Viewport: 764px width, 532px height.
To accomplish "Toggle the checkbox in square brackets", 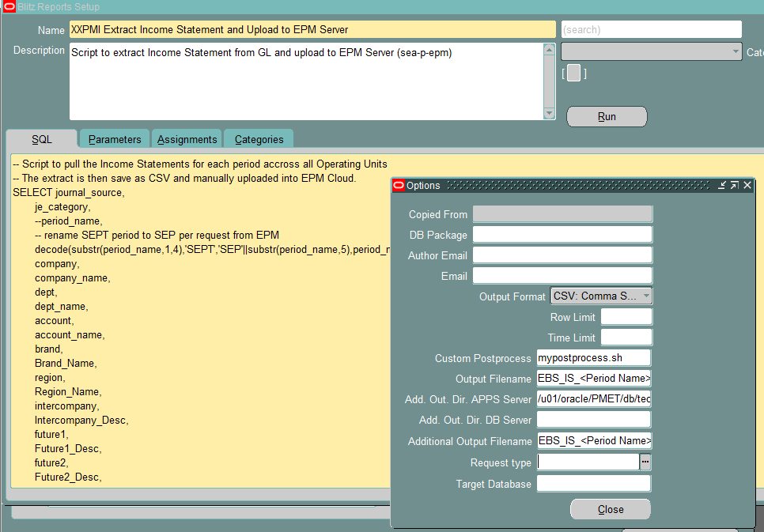I will click(574, 74).
